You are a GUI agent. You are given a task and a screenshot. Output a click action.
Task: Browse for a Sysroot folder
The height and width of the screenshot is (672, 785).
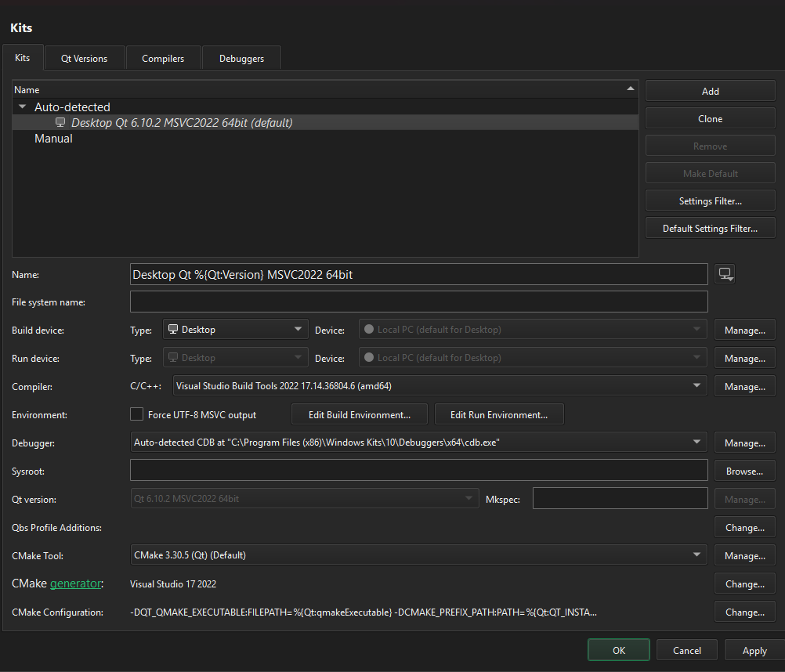[744, 471]
